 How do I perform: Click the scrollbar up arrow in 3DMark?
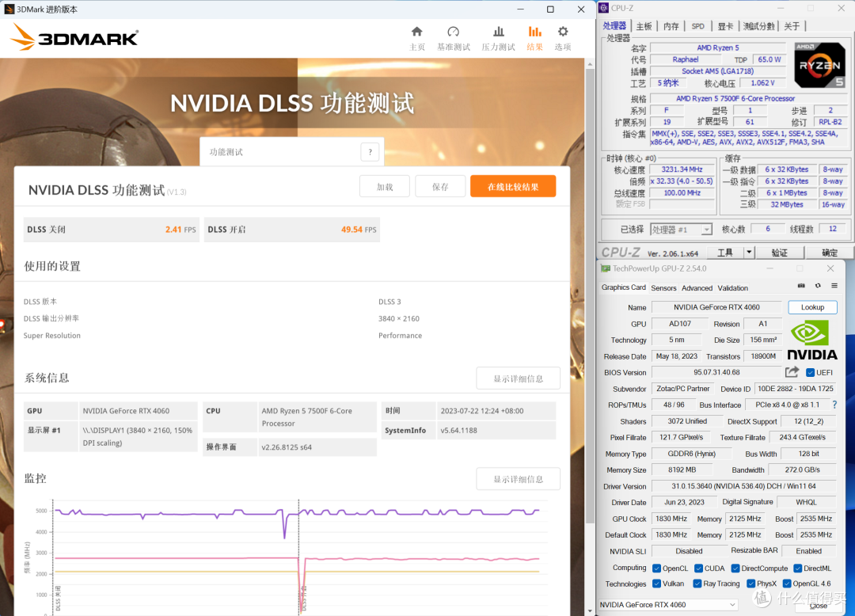tap(590, 64)
